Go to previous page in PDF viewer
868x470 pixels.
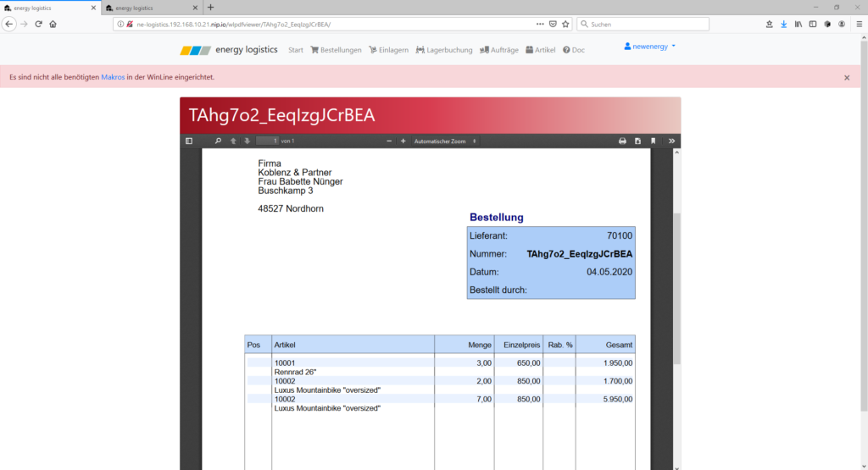point(233,141)
